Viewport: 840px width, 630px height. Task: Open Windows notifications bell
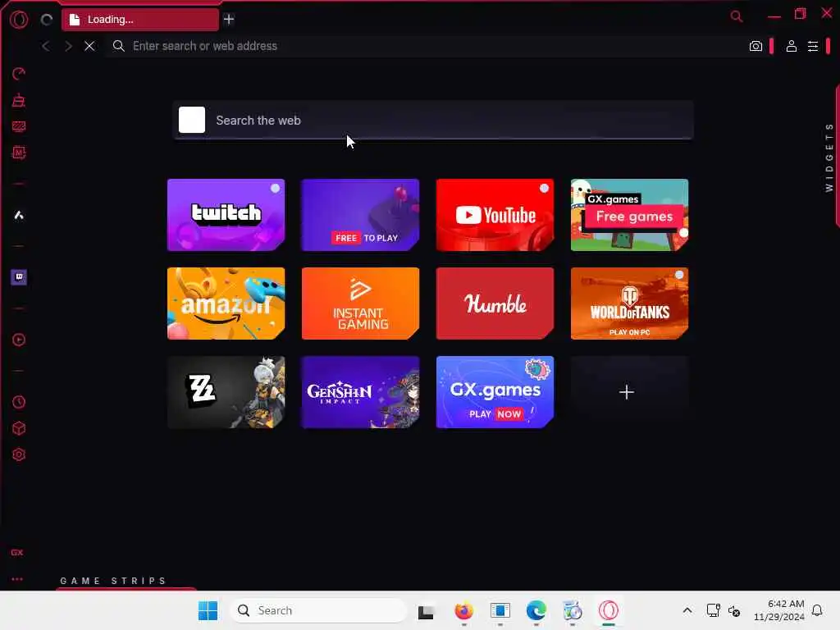817,610
